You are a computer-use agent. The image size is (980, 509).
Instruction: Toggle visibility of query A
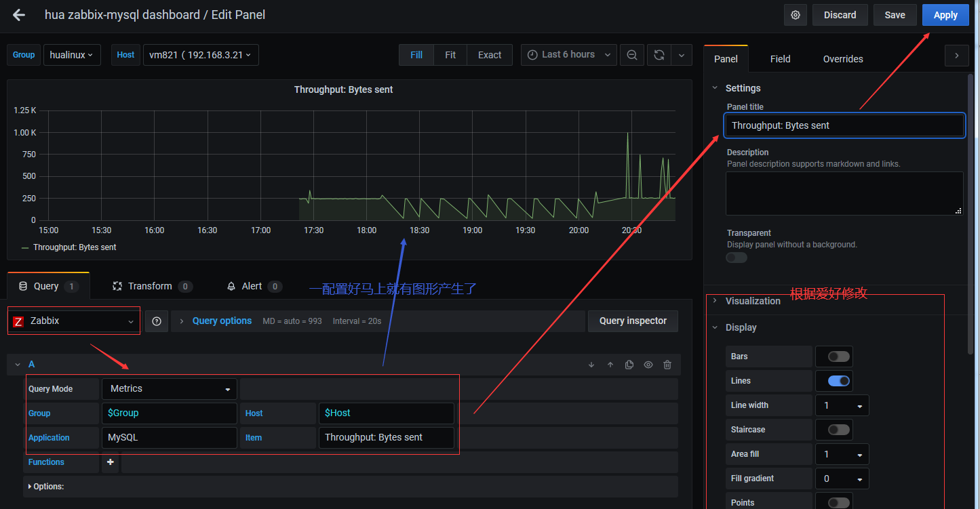(648, 365)
